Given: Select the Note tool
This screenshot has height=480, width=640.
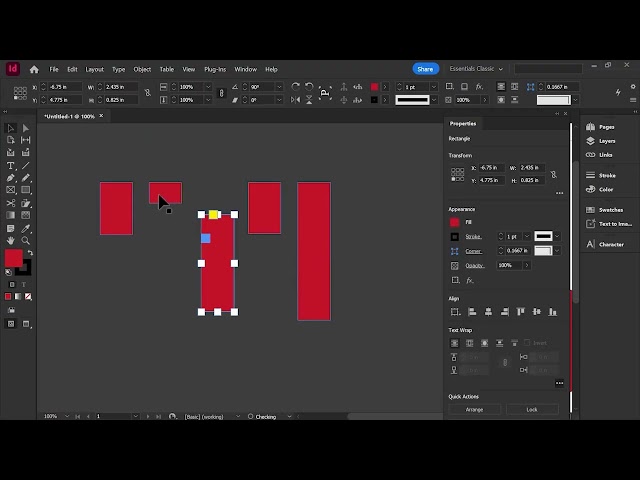Looking at the screenshot, I should pyautogui.click(x=11, y=228).
